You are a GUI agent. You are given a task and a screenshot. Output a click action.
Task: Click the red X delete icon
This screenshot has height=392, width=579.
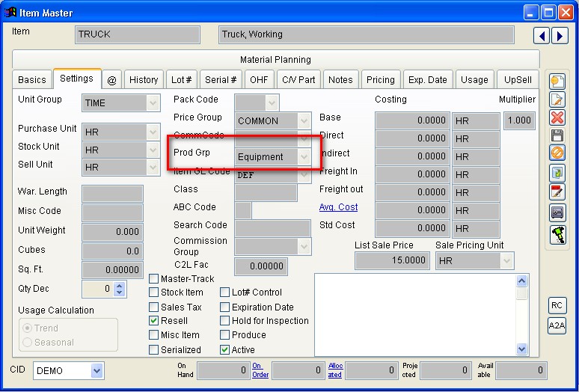(x=557, y=117)
